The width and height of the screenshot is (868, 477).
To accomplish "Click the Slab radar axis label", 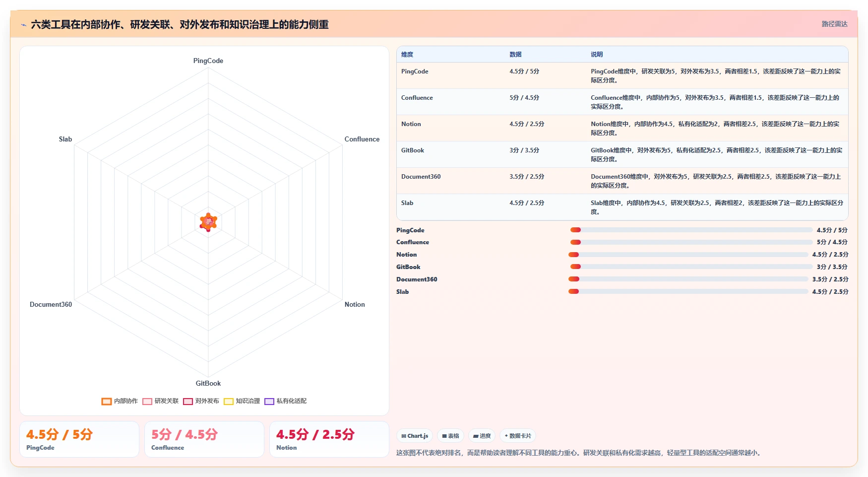I will click(x=65, y=139).
